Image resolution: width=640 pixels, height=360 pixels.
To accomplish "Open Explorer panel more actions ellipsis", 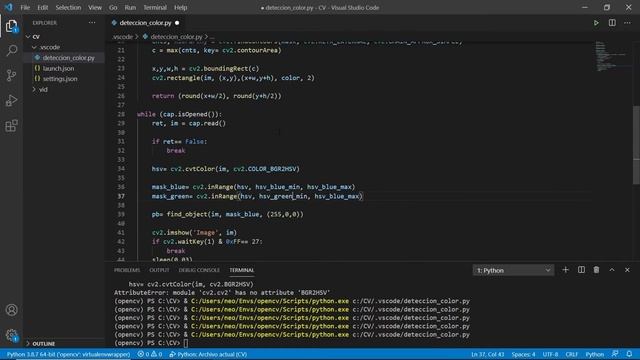I will point(92,23).
